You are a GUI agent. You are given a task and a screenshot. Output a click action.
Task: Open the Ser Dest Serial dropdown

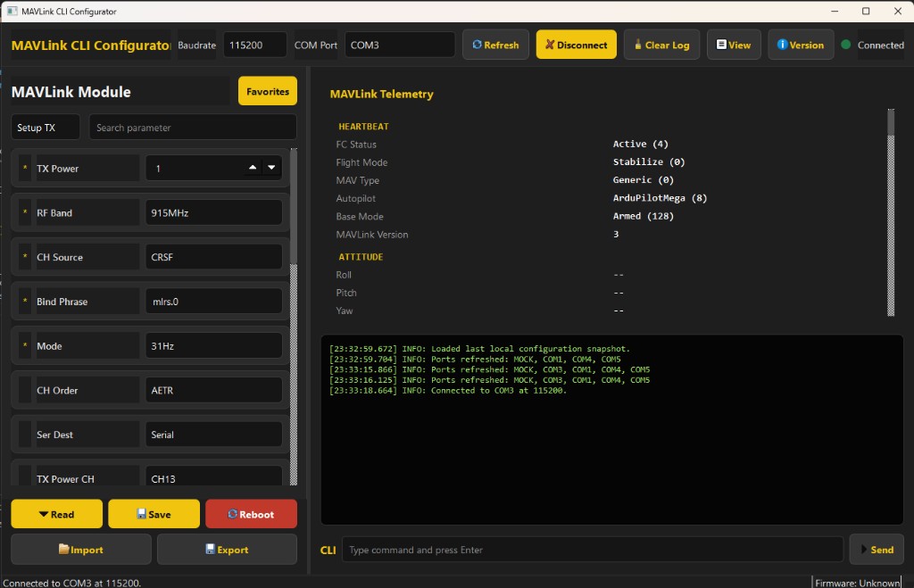[x=213, y=435]
